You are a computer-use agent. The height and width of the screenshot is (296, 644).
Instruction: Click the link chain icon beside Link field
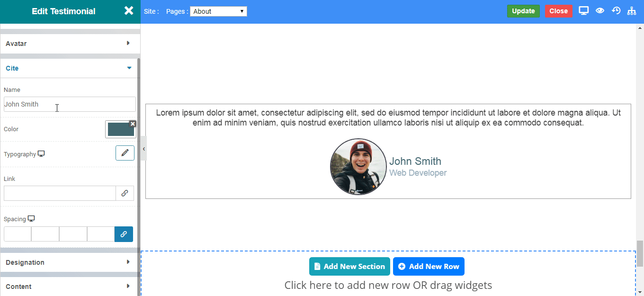click(125, 193)
